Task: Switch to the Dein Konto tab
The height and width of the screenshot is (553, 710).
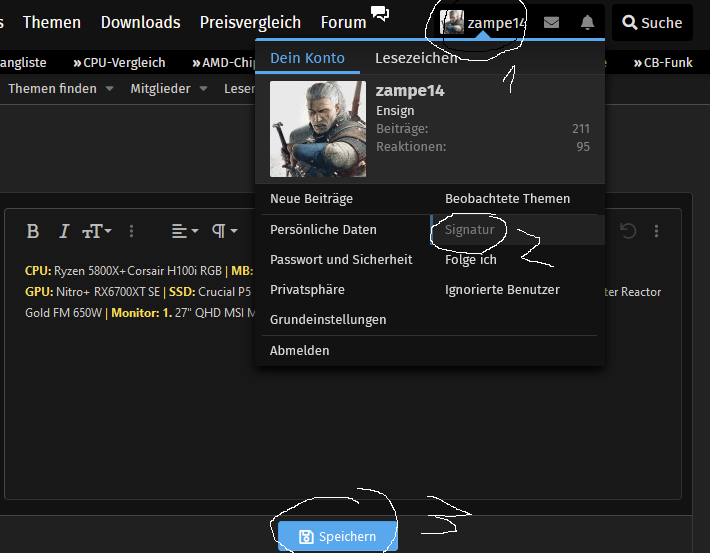Action: point(307,58)
